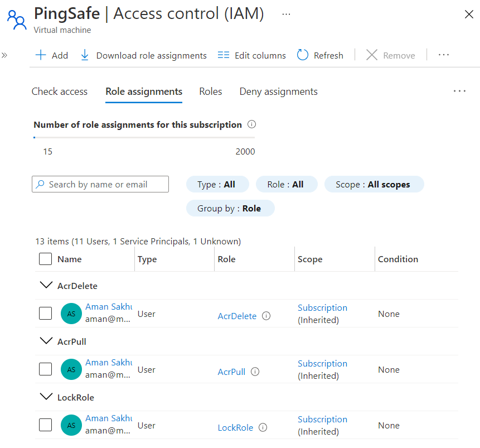Click the Refresh icon
This screenshot has height=448, width=480.
tap(303, 55)
